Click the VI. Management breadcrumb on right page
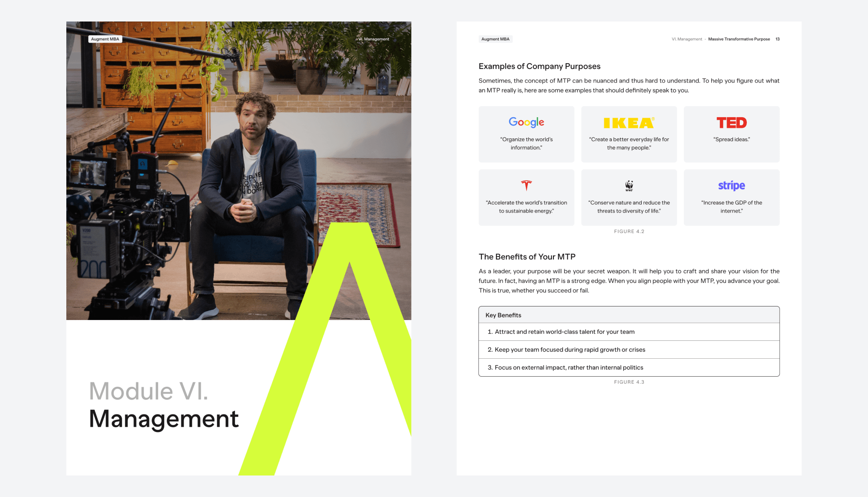Image resolution: width=868 pixels, height=497 pixels. (687, 39)
